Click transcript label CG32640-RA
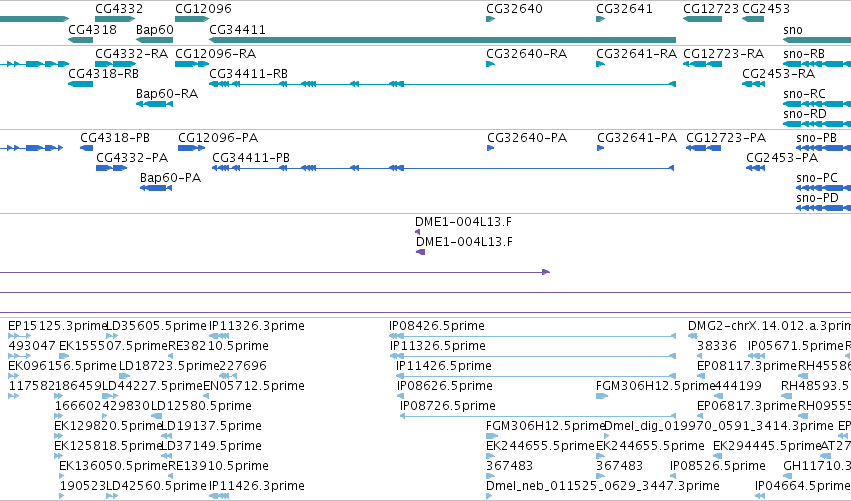This screenshot has width=851, height=501. 526,54
